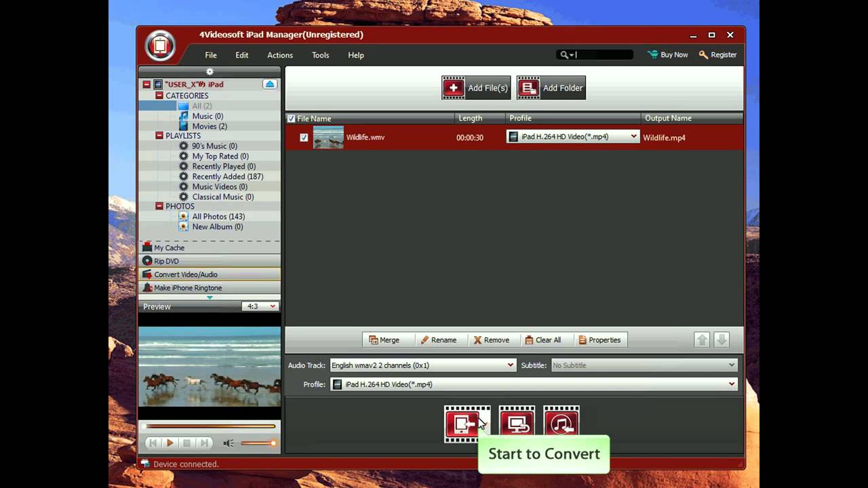
Task: Click the Wildlife.wmv thumbnail
Action: tap(328, 138)
